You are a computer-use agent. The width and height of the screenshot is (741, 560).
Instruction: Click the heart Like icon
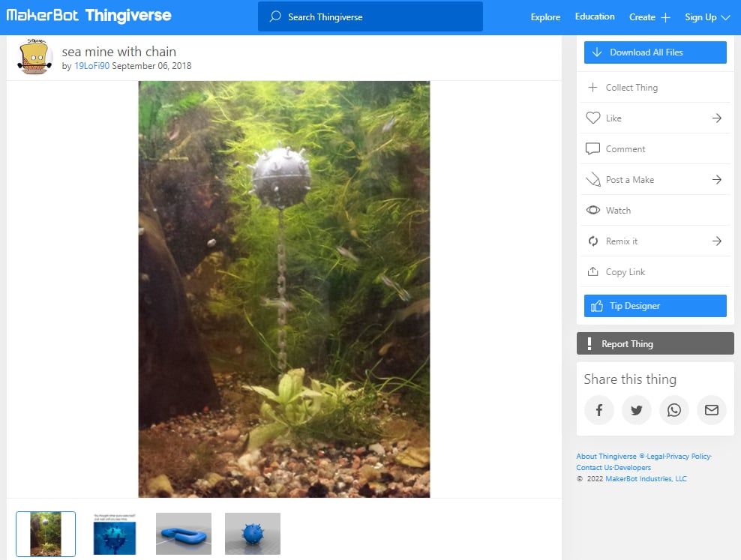tap(592, 118)
